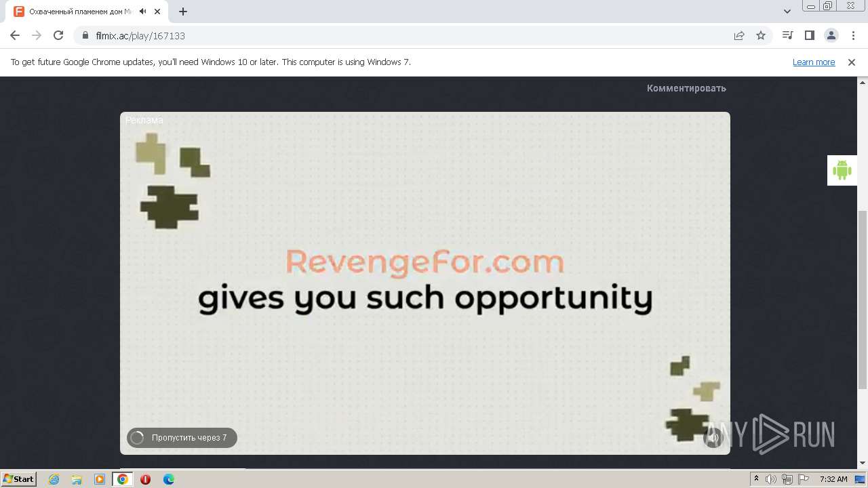Screen dimensions: 868x488
Task: Open the Chrome profile avatar
Action: click(831, 35)
